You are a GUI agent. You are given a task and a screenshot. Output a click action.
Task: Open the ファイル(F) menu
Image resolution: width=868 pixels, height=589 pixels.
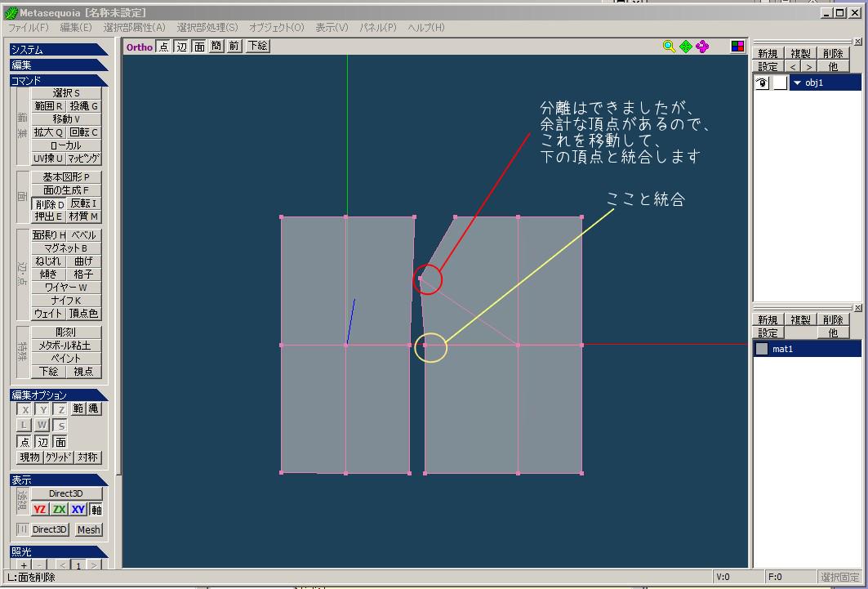coord(29,27)
